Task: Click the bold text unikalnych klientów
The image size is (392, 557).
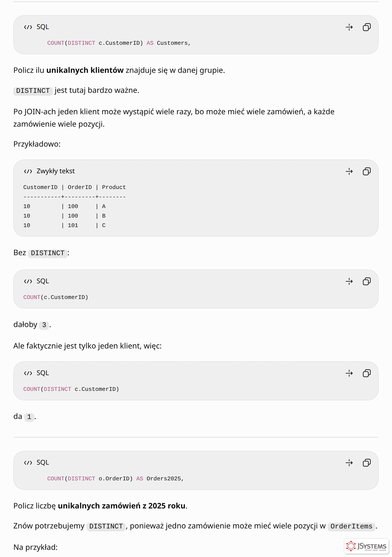Action: point(85,70)
